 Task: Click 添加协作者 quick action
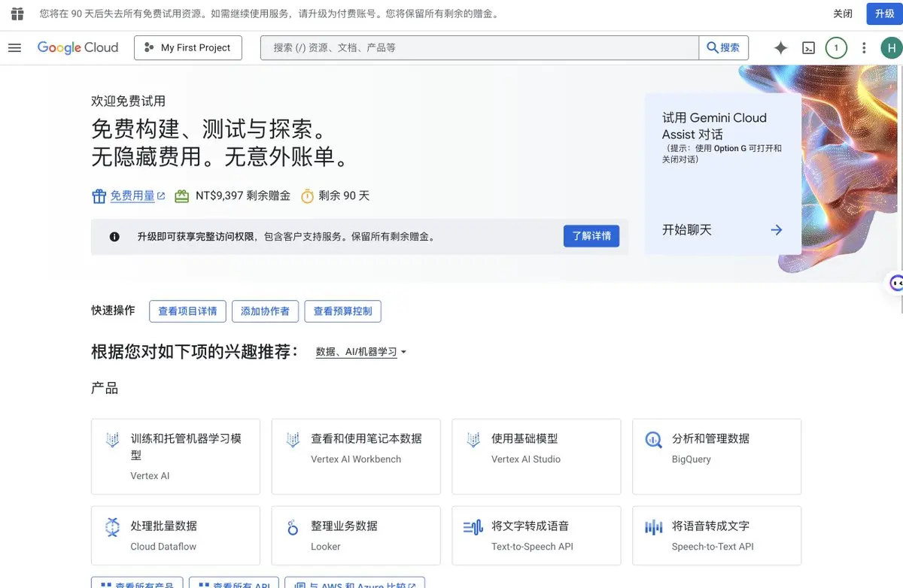pos(265,311)
